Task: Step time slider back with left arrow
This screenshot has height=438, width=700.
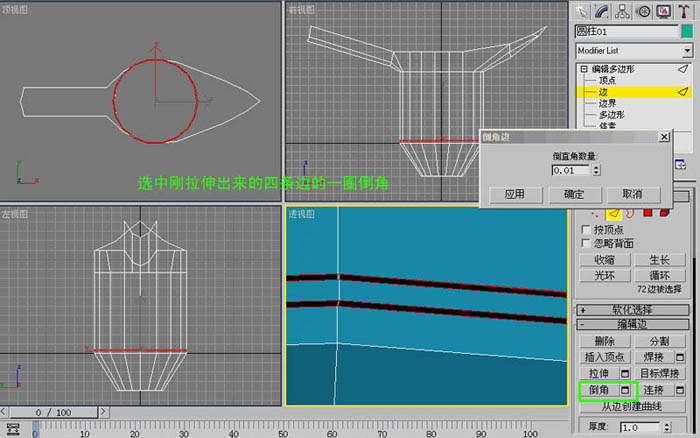Action: [4, 412]
